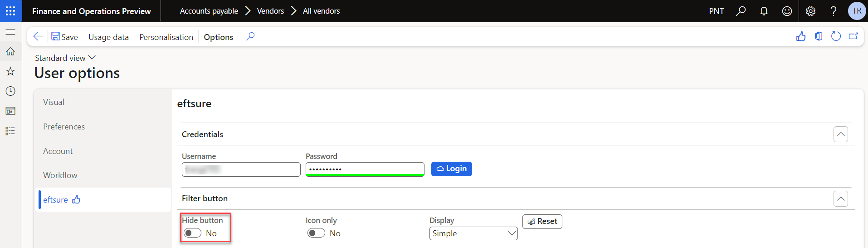Open the settings gear
868x248 pixels.
pos(810,11)
